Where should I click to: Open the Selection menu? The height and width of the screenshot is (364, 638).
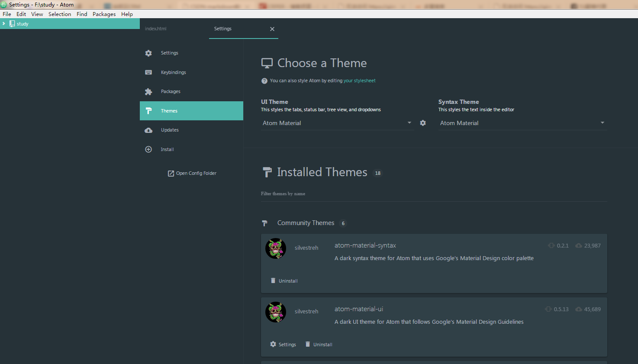point(60,14)
